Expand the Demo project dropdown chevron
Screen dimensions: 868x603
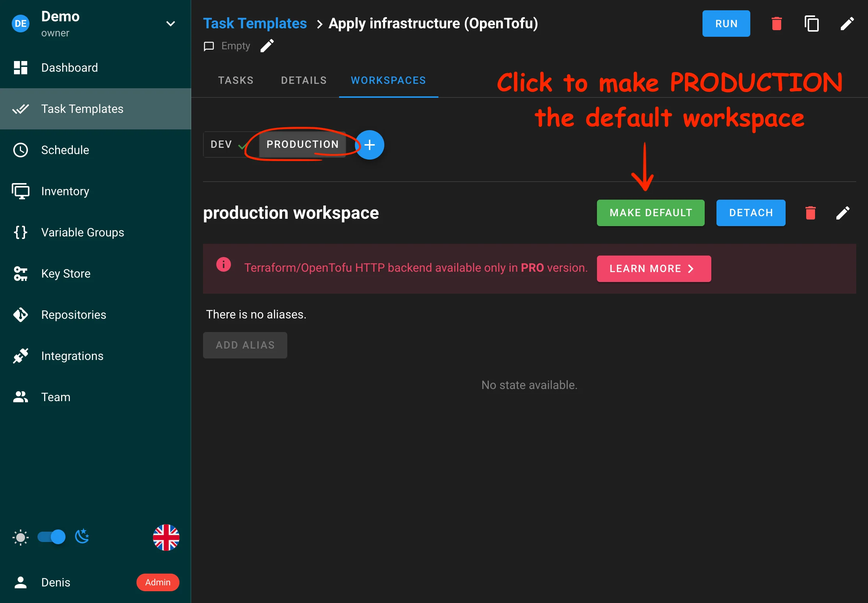coord(170,24)
